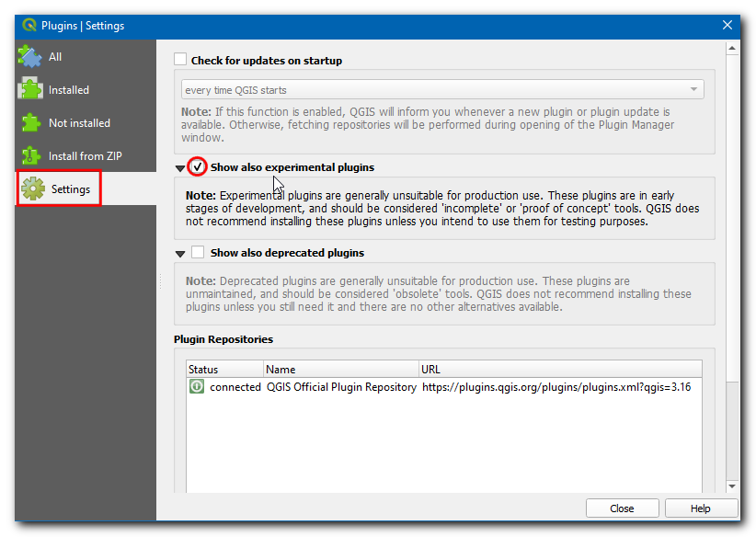
Task: Enable Check for updates on startup
Action: point(180,61)
